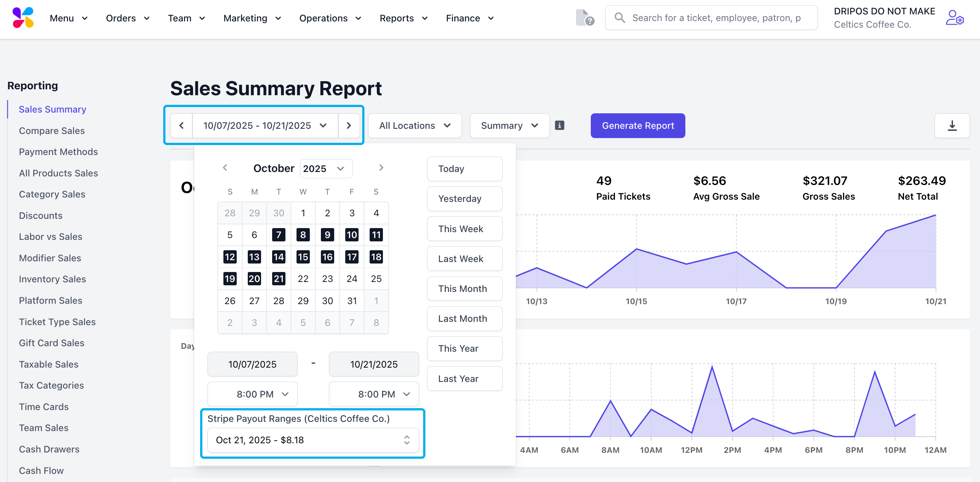The image size is (980, 482).
Task: Open the Reports menu
Action: pyautogui.click(x=403, y=18)
